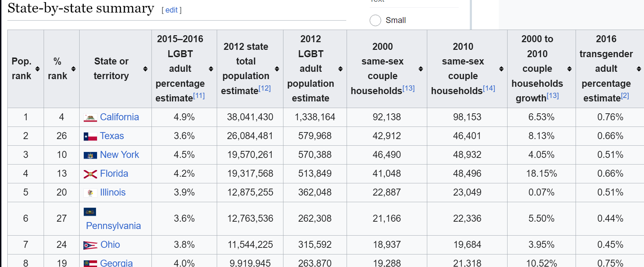The width and height of the screenshot is (644, 267).
Task: Click the California state flag icon
Action: pyautogui.click(x=90, y=118)
